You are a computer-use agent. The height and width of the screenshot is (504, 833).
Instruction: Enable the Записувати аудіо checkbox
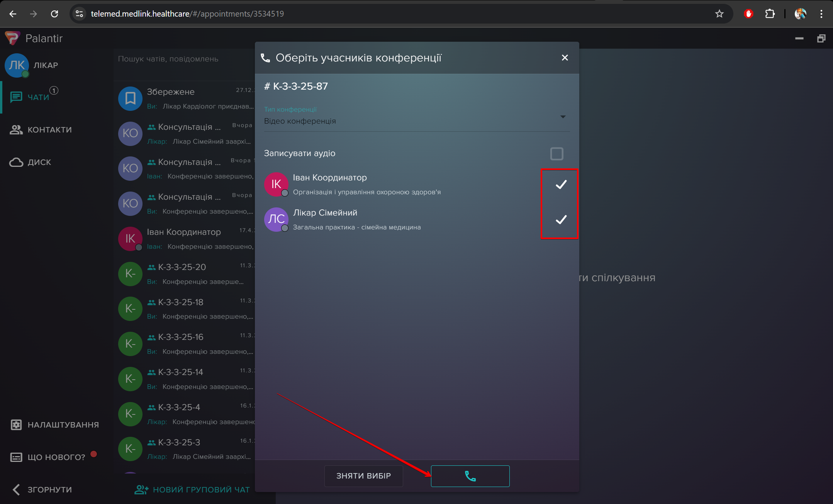(556, 153)
